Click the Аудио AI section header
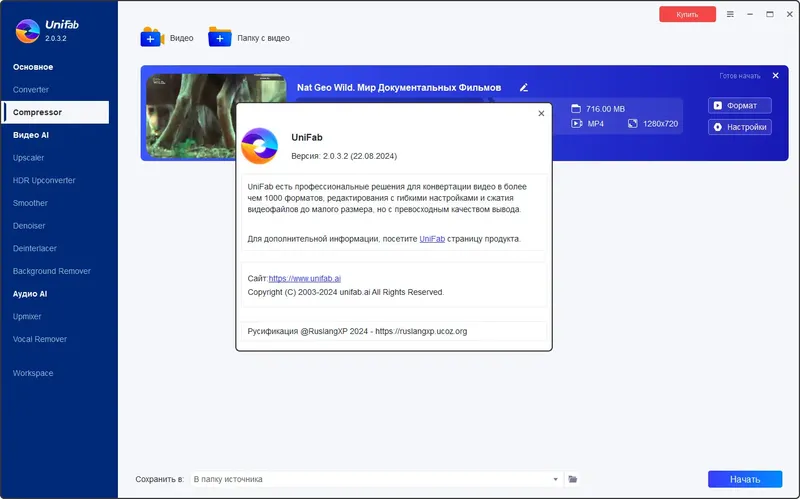The height and width of the screenshot is (499, 800). click(30, 294)
